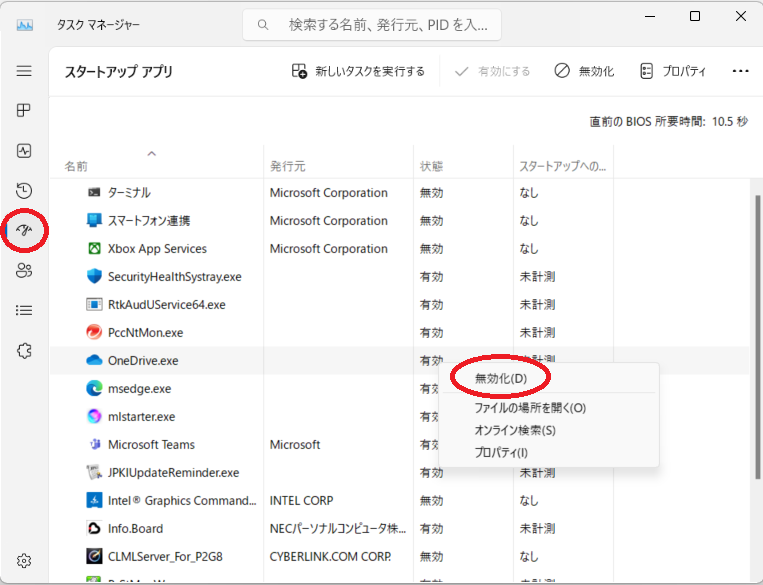Click the OneDrive cloud icon

click(x=94, y=360)
